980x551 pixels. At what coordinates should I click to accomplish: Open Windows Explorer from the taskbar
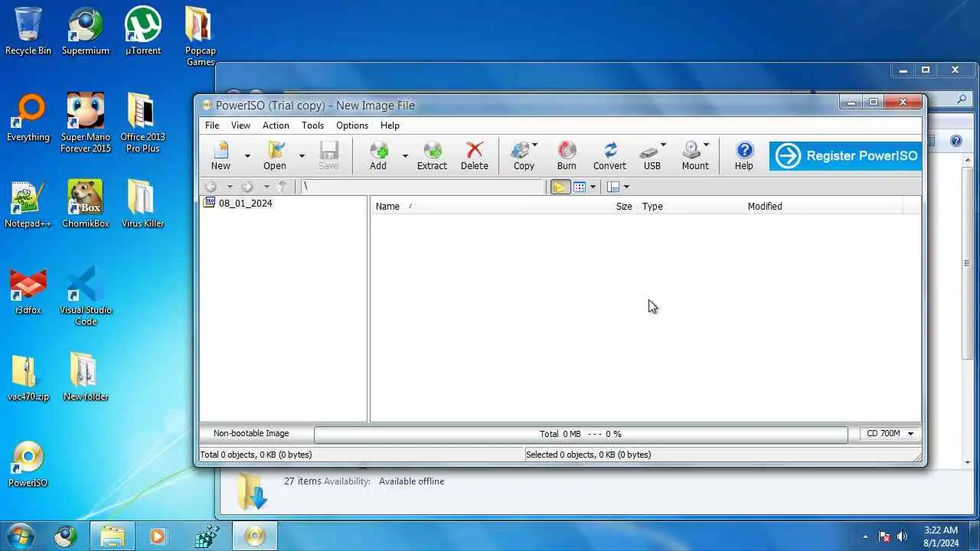click(x=112, y=536)
